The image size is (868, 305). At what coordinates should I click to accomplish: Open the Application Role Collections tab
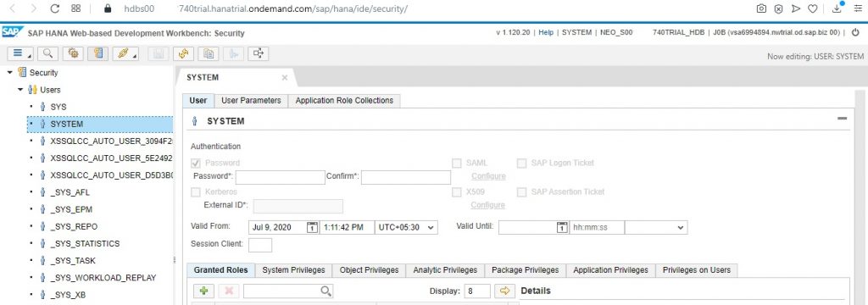point(344,100)
